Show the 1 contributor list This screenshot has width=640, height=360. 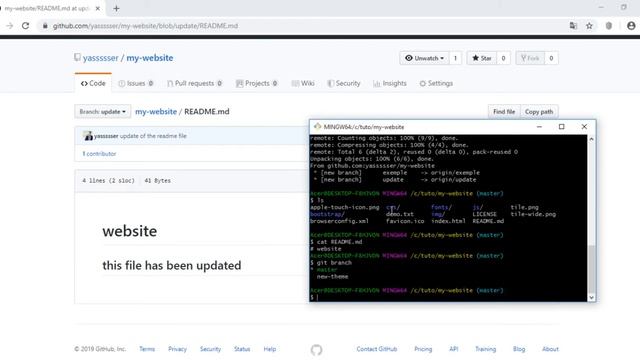99,154
